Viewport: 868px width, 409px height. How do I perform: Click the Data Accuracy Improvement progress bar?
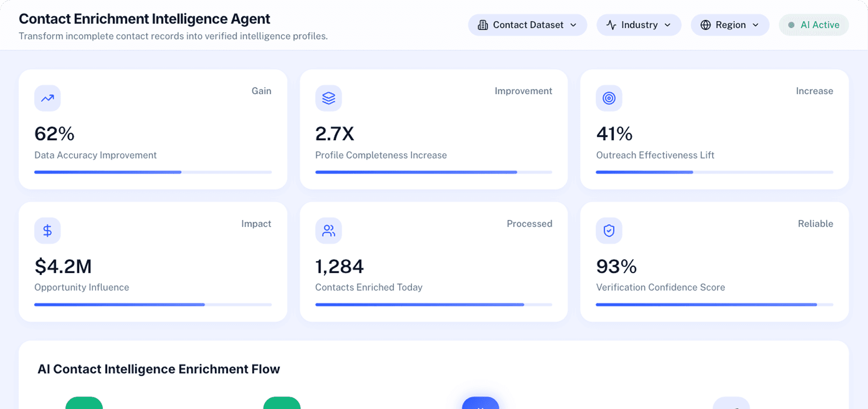[153, 172]
